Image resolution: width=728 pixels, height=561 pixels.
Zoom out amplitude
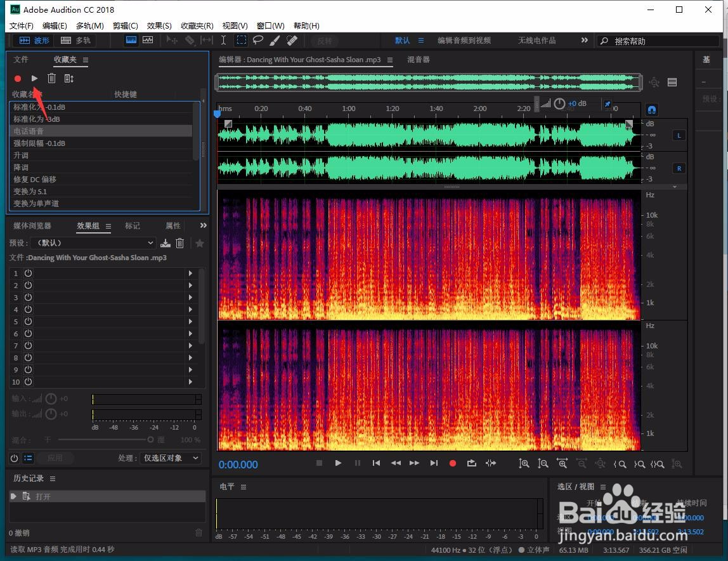[x=543, y=463]
